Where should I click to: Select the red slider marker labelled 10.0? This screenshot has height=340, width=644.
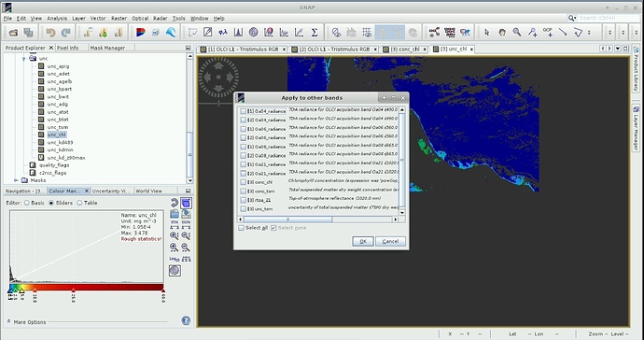(35, 291)
